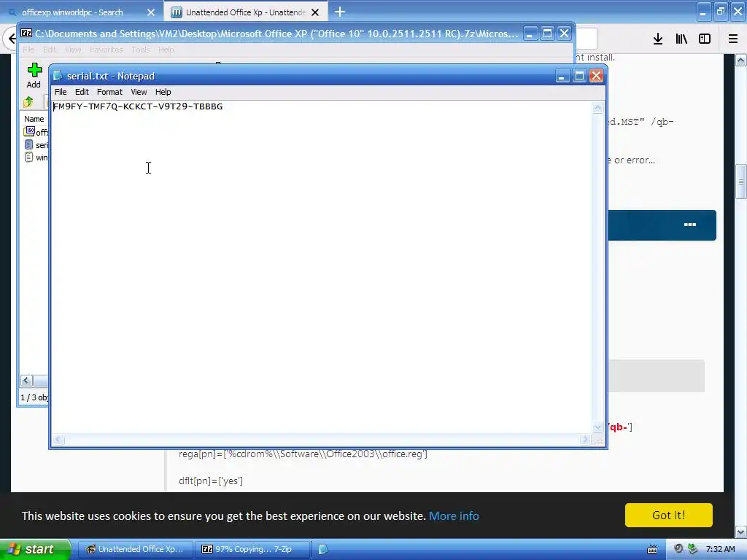Viewport: 747px width, 560px height.
Task: Switch to officexp winworldpc Search tab
Action: (72, 12)
